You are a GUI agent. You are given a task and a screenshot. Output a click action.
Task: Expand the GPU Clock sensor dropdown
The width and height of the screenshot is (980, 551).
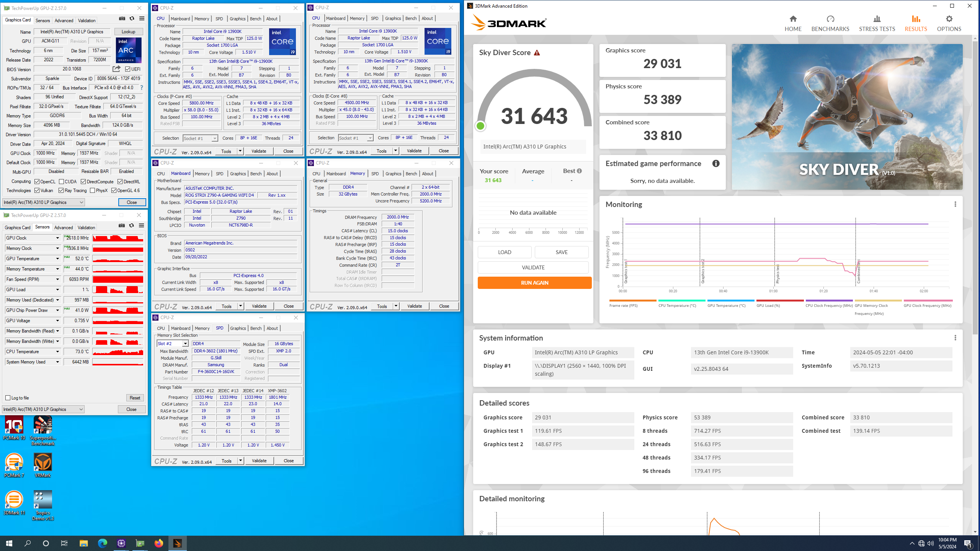(57, 238)
